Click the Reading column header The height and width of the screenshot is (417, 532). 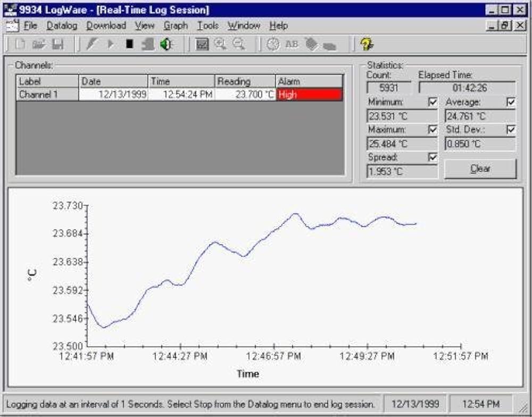(x=245, y=81)
